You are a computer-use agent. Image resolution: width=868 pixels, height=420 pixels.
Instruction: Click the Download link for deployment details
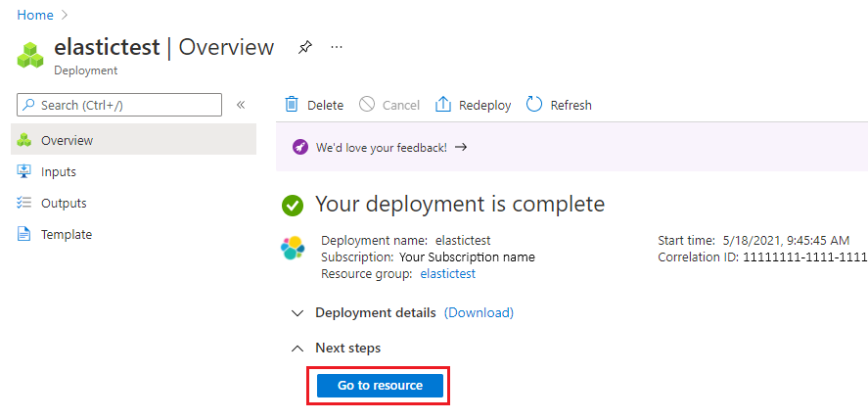[479, 313]
